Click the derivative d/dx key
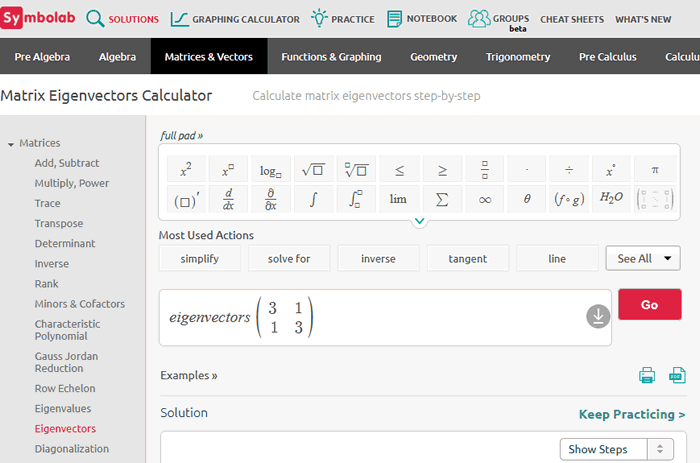This screenshot has height=463, width=700. (228, 199)
